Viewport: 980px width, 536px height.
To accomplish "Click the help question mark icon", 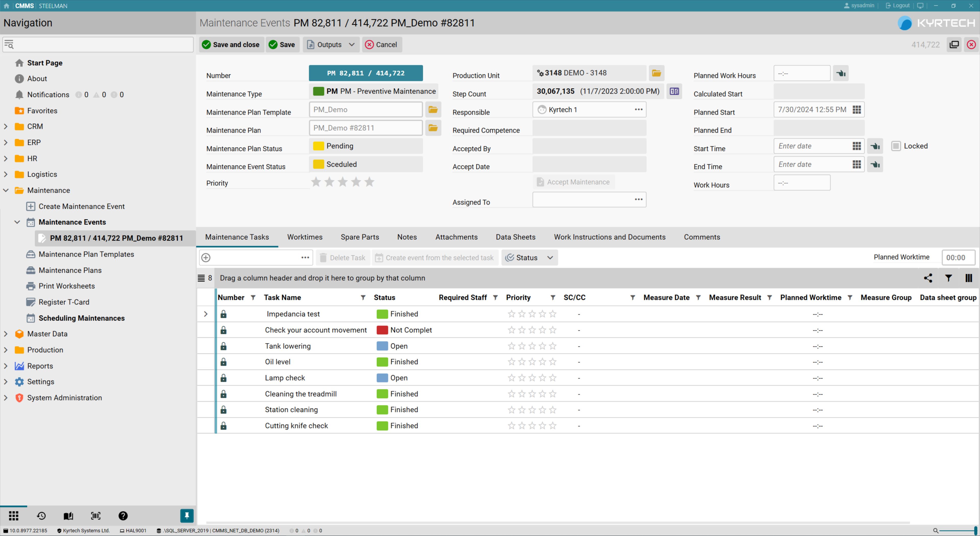I will (x=123, y=515).
